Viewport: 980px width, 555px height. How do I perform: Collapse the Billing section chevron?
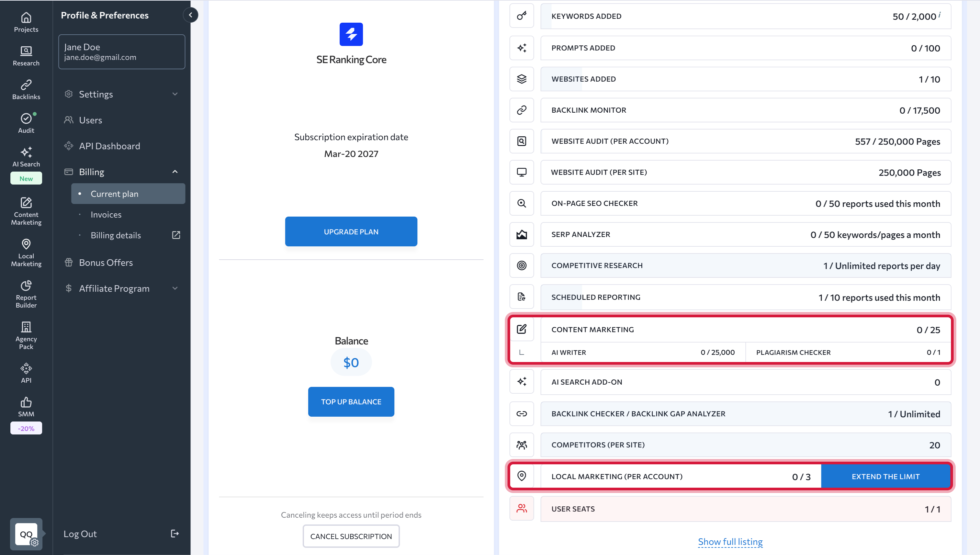[175, 172]
